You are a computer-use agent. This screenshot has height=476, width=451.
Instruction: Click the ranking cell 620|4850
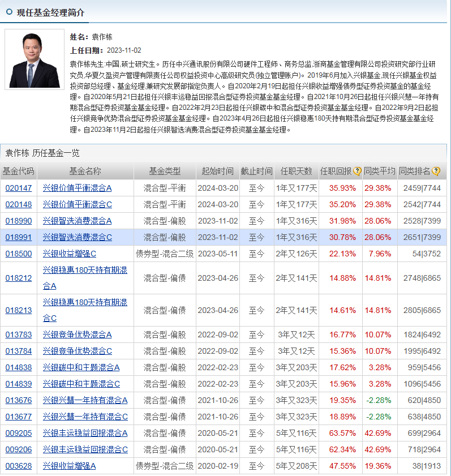coord(424,400)
